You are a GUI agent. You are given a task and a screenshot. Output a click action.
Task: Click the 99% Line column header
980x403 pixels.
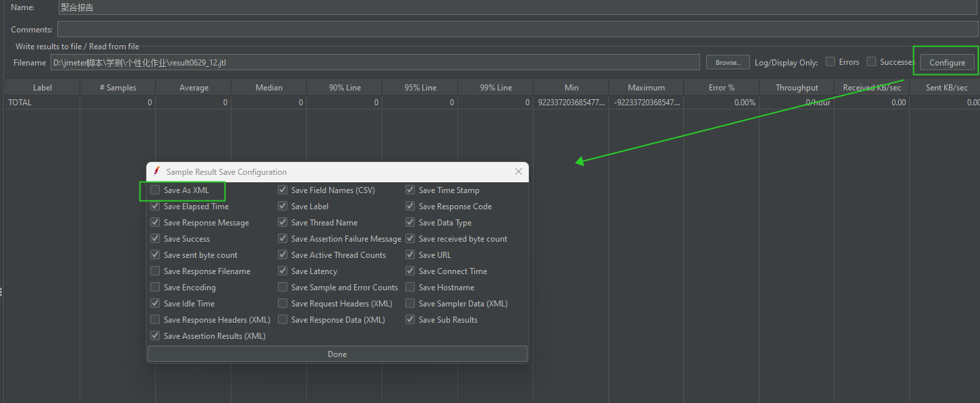(496, 88)
